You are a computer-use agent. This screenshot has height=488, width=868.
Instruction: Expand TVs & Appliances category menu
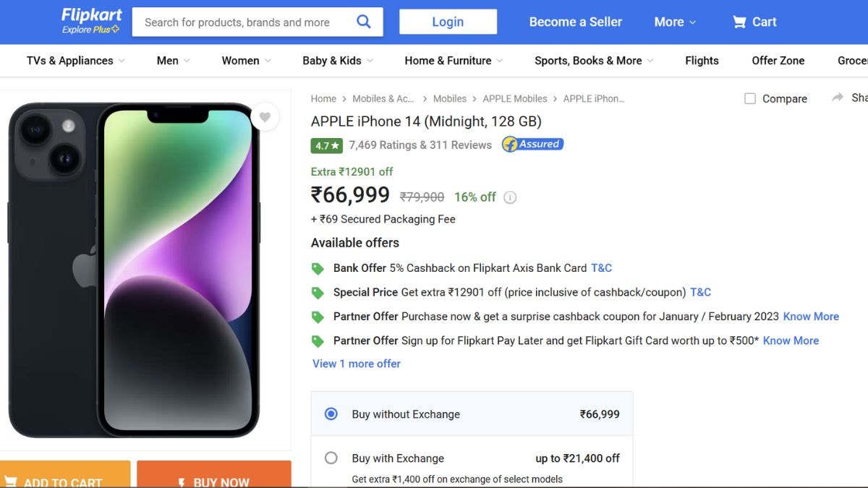pyautogui.click(x=75, y=61)
